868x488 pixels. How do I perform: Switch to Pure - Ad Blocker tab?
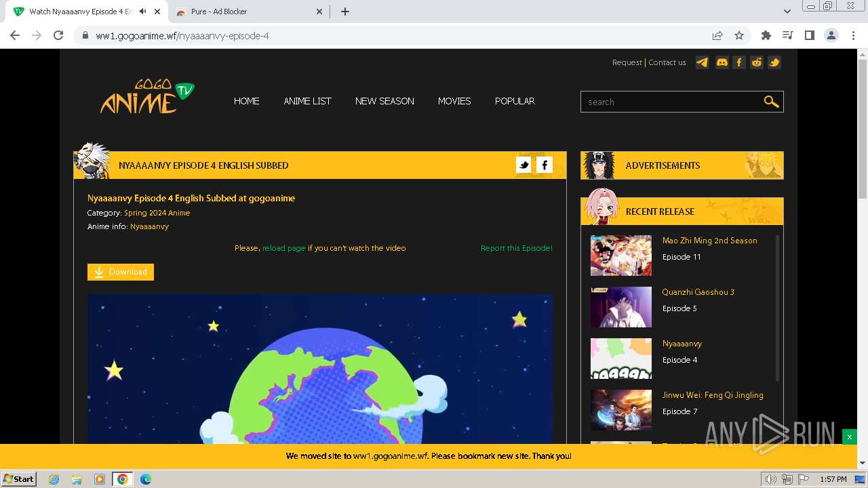click(x=250, y=12)
